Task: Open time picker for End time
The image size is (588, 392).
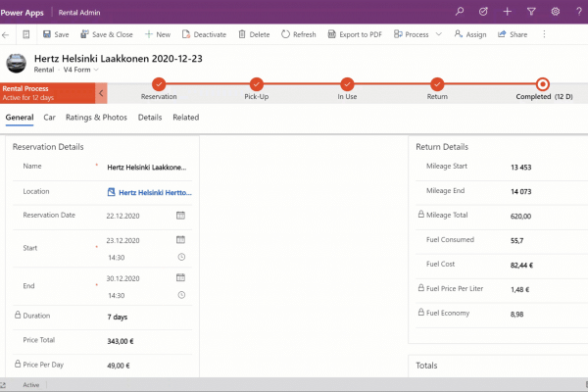Action: (181, 295)
